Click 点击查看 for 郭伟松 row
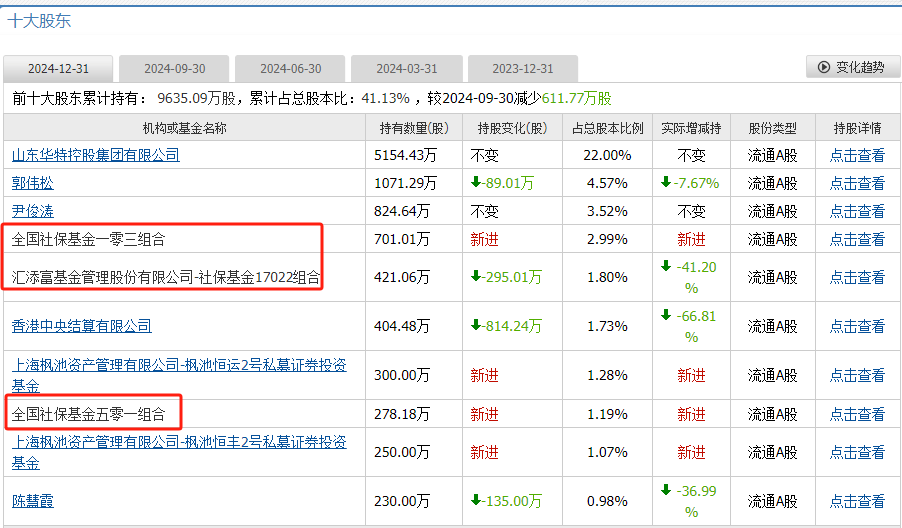The width and height of the screenshot is (902, 528). click(857, 183)
